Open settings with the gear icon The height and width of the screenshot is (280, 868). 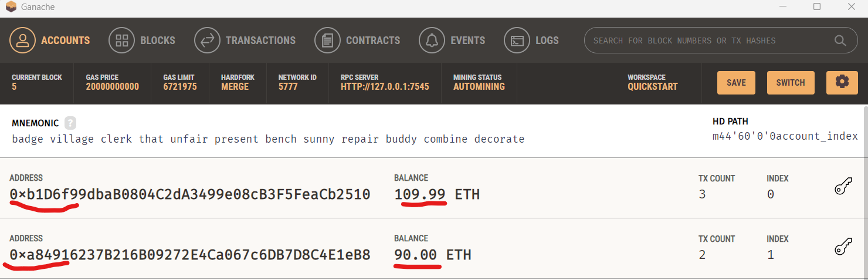(x=842, y=82)
